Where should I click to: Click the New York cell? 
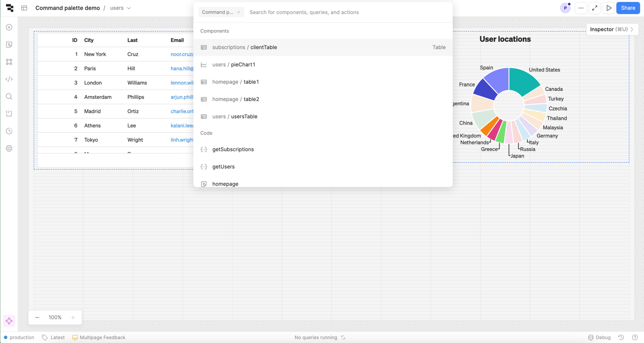point(95,54)
